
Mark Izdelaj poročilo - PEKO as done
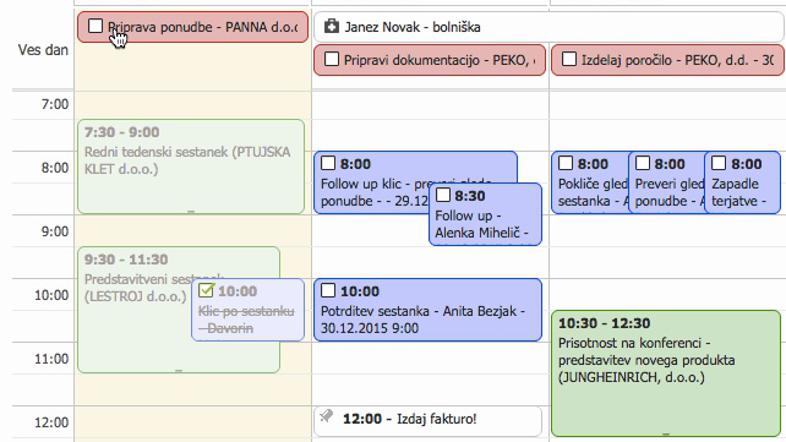pos(569,60)
